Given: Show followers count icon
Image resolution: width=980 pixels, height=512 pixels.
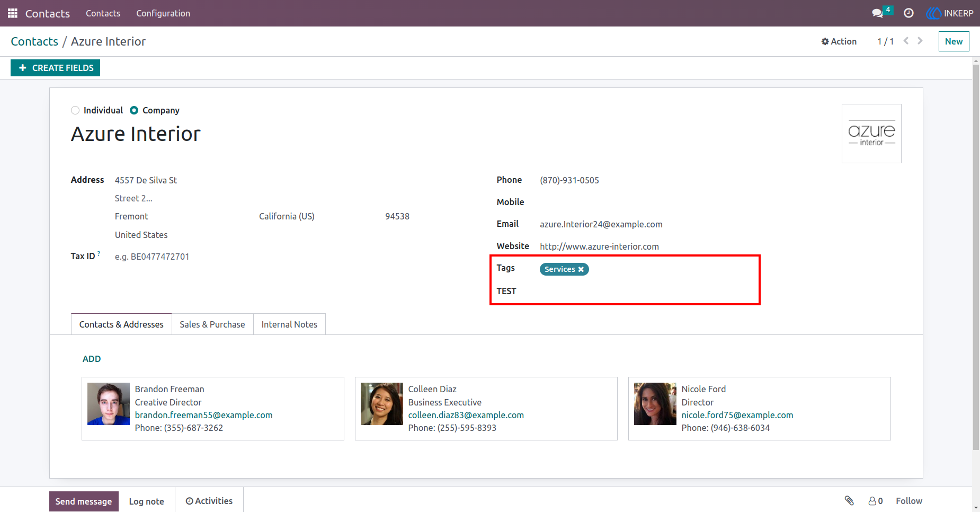Looking at the screenshot, I should [x=875, y=501].
